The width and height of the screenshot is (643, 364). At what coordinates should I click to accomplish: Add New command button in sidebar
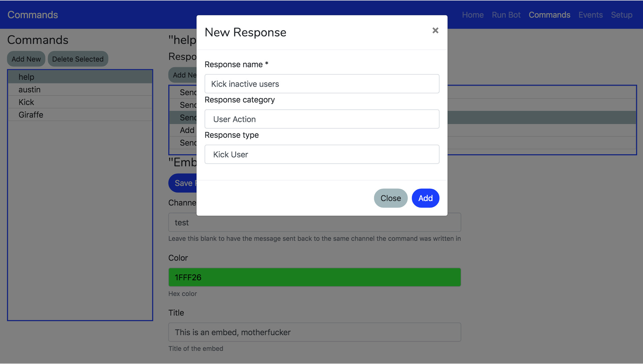[26, 59]
